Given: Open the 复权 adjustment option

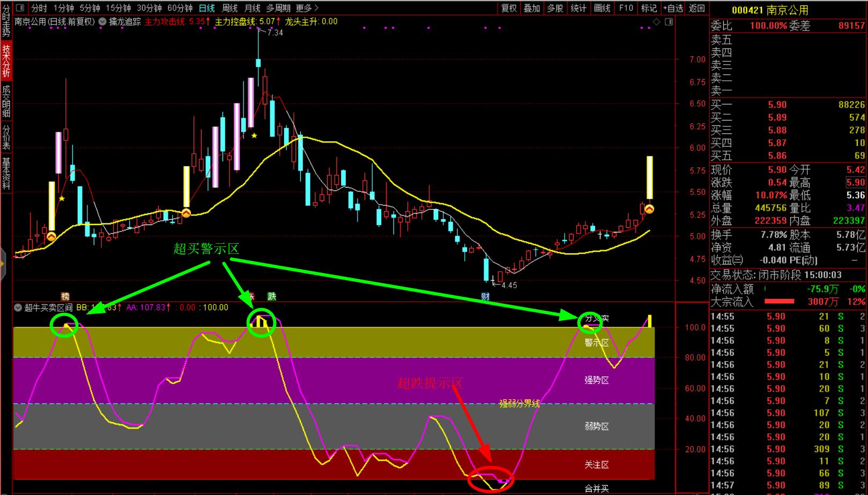Looking at the screenshot, I should [509, 8].
